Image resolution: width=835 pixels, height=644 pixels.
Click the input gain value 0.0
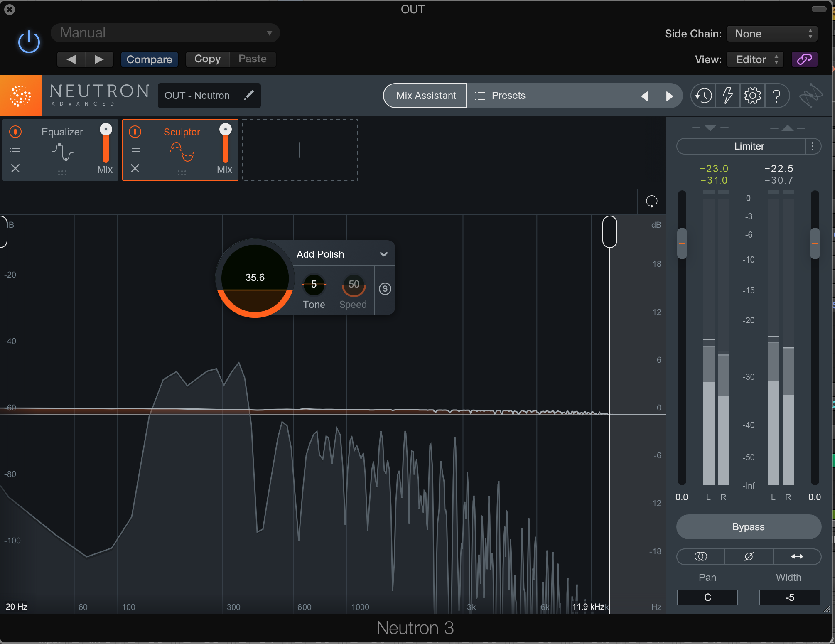pos(682,497)
